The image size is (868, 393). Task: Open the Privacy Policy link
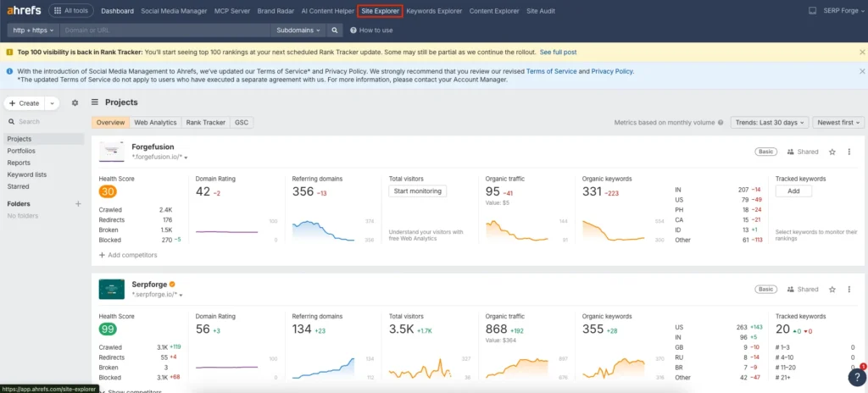pyautogui.click(x=612, y=71)
